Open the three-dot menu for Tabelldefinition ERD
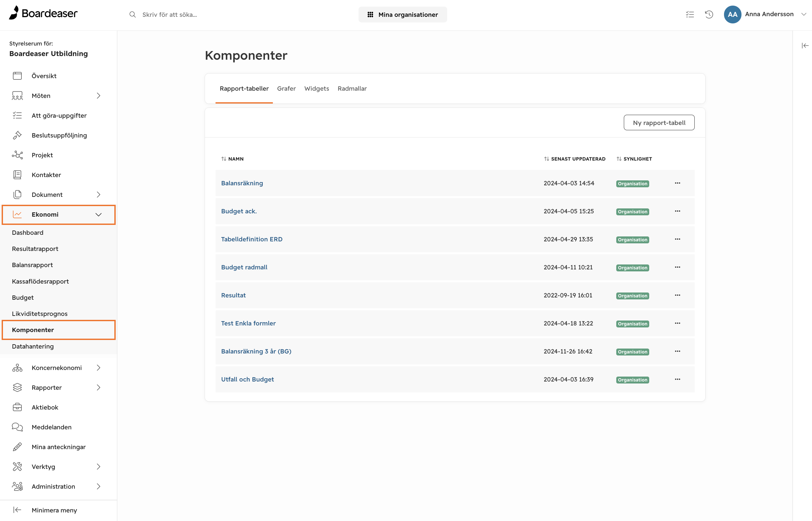This screenshot has height=521, width=812. pyautogui.click(x=677, y=239)
